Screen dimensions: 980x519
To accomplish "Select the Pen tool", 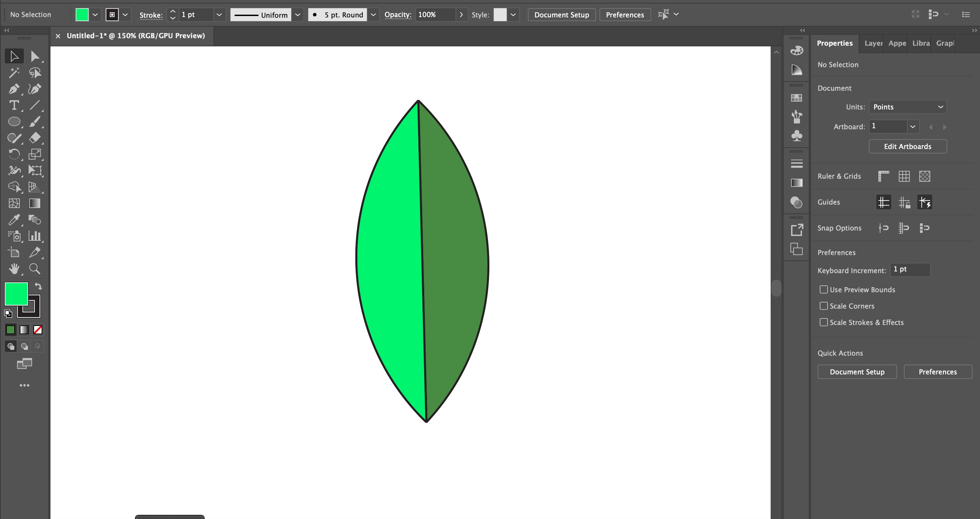I will tap(14, 89).
